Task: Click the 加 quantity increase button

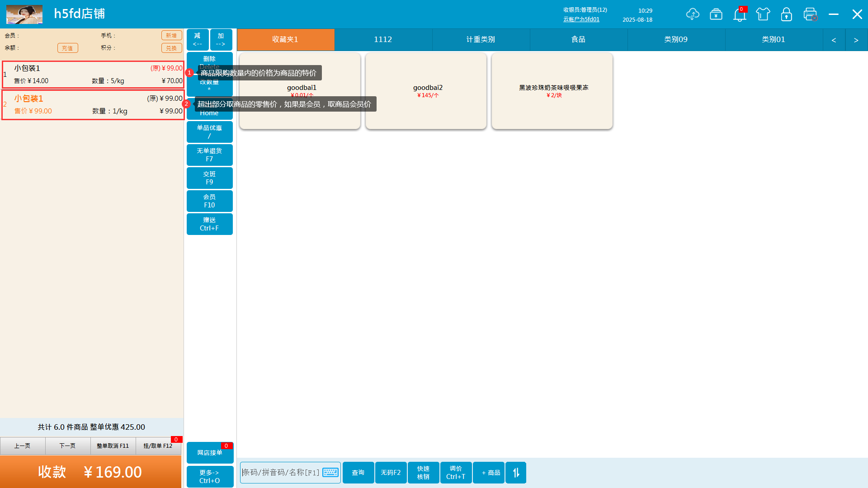Action: [x=221, y=39]
